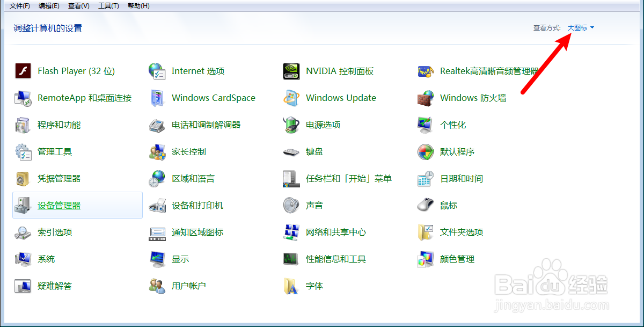Click the 疑难解答 text link
644x327 pixels.
55,286
